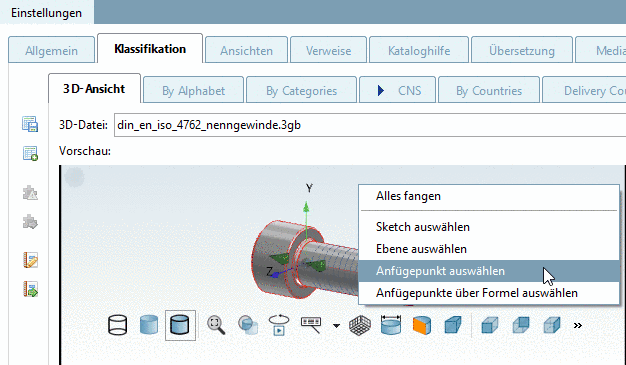Click the table add icon in sidebar

(30, 153)
